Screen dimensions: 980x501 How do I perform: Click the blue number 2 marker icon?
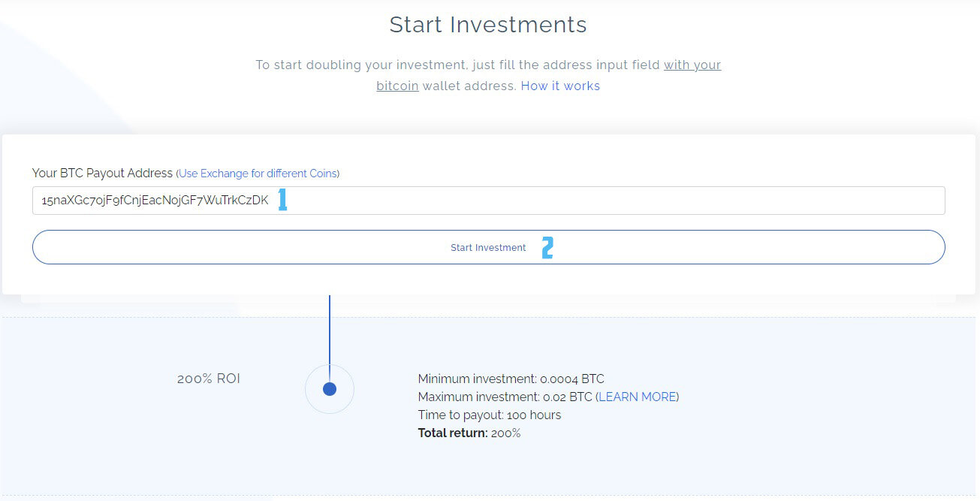coord(547,248)
